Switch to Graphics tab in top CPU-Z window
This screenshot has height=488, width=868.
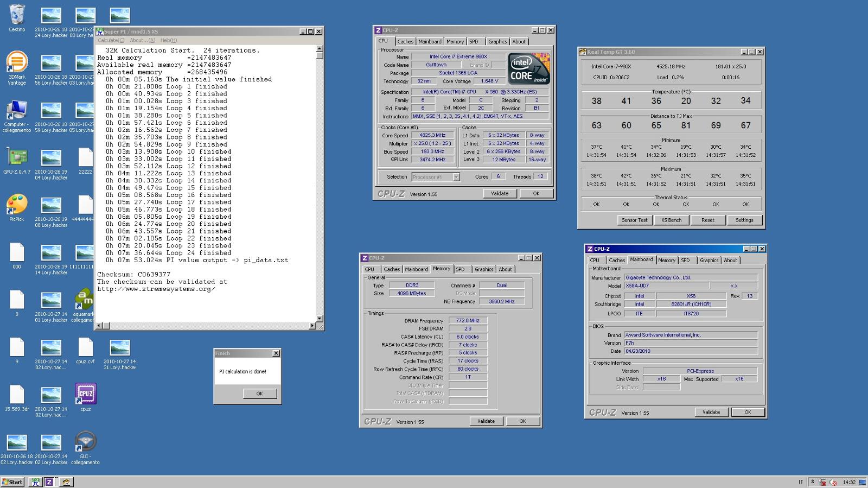pos(497,42)
